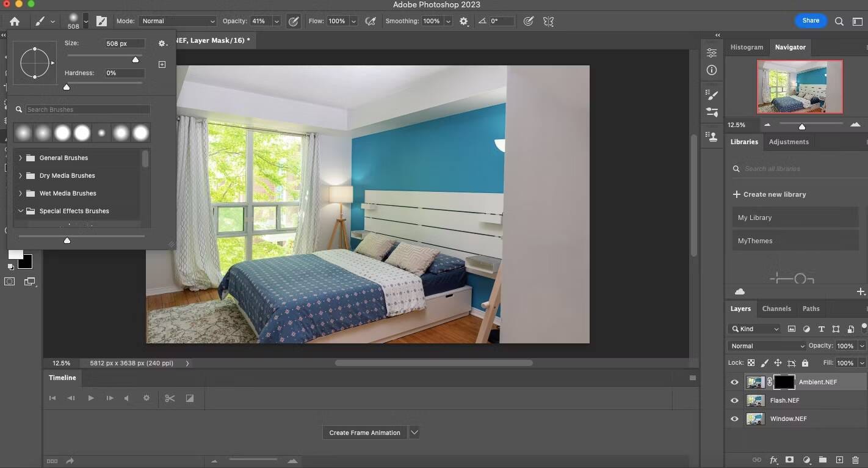The width and height of the screenshot is (868, 468).
Task: Open the brush Mode dropdown
Action: tap(178, 21)
